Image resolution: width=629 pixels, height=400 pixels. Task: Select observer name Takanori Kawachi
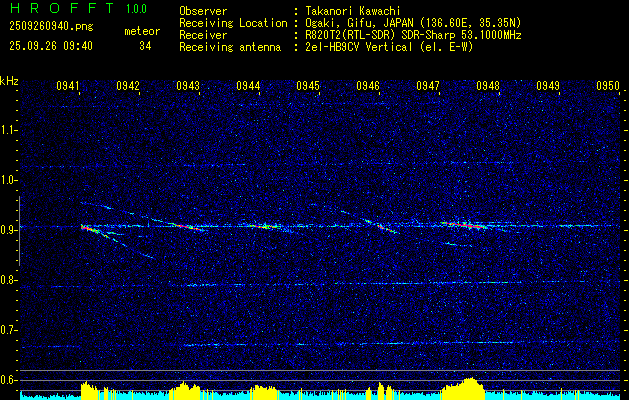[353, 11]
